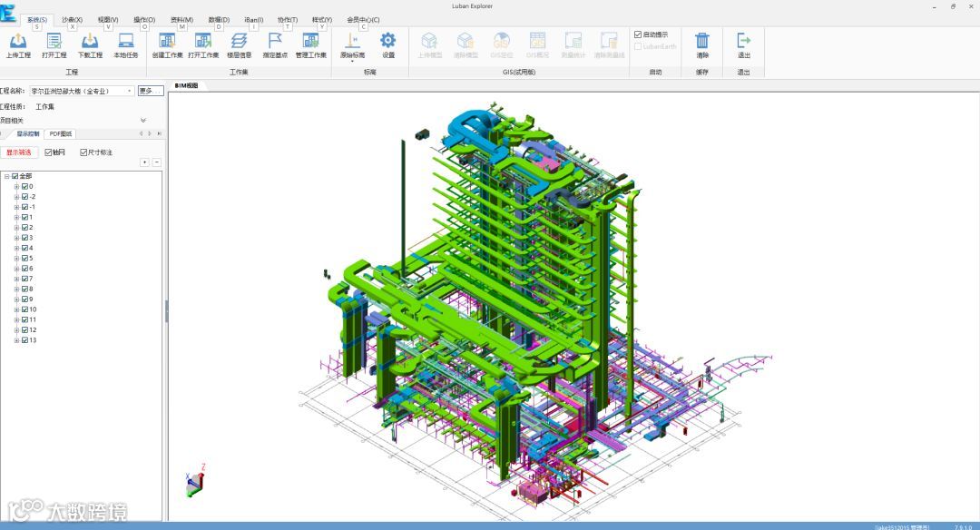Click the 更多 button
Screen dimensions: 980x530
(151, 92)
